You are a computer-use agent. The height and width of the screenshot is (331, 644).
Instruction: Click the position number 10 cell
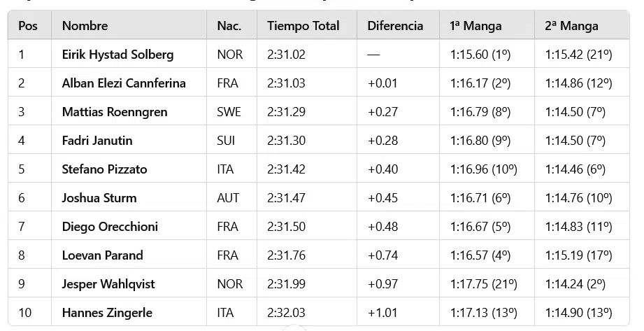25,313
